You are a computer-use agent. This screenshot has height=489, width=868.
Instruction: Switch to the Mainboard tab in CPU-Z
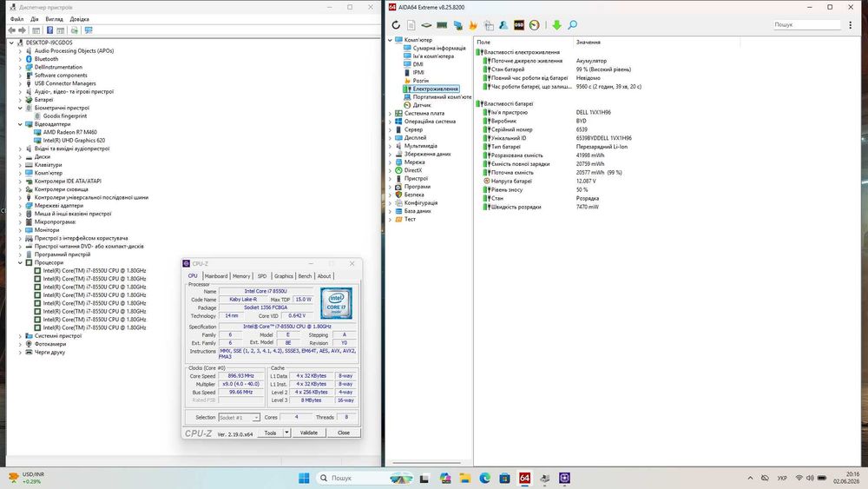[216, 276]
